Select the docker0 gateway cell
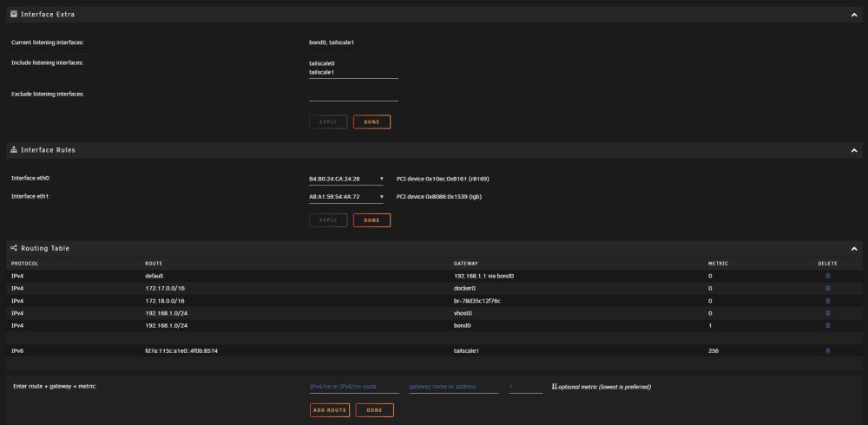The height and width of the screenshot is (425, 868). tap(464, 288)
